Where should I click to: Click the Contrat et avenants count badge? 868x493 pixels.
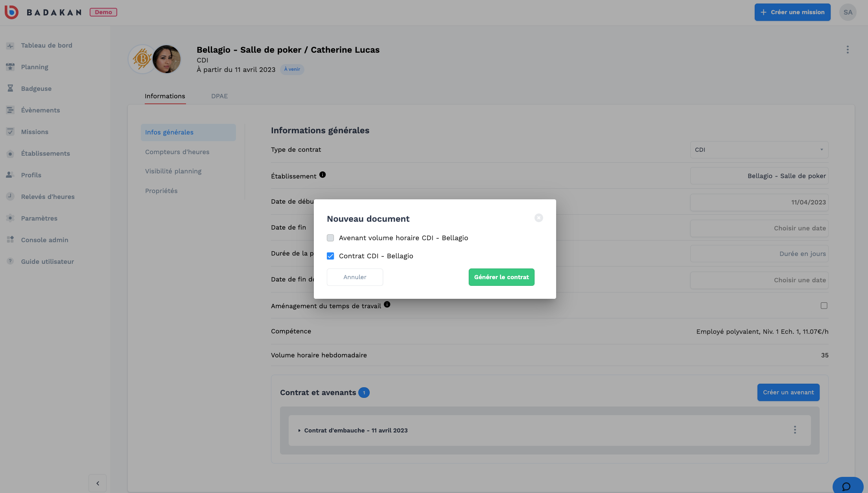coord(364,393)
